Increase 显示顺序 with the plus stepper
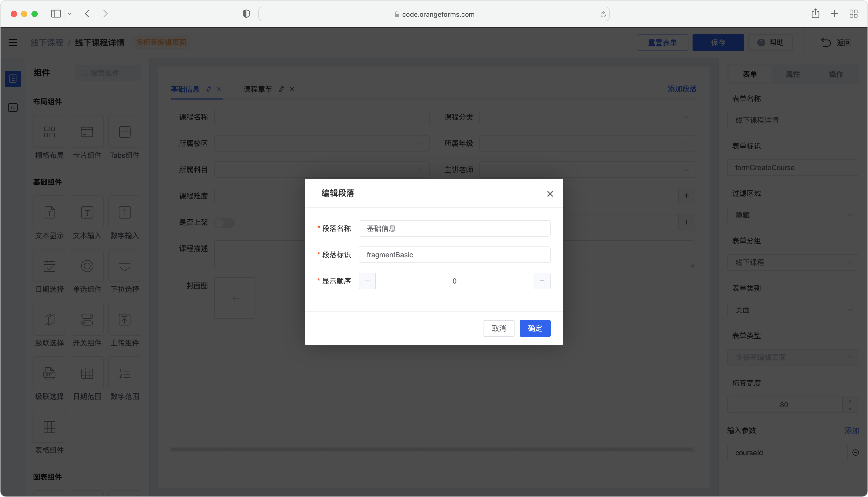868x497 pixels. [x=542, y=281]
